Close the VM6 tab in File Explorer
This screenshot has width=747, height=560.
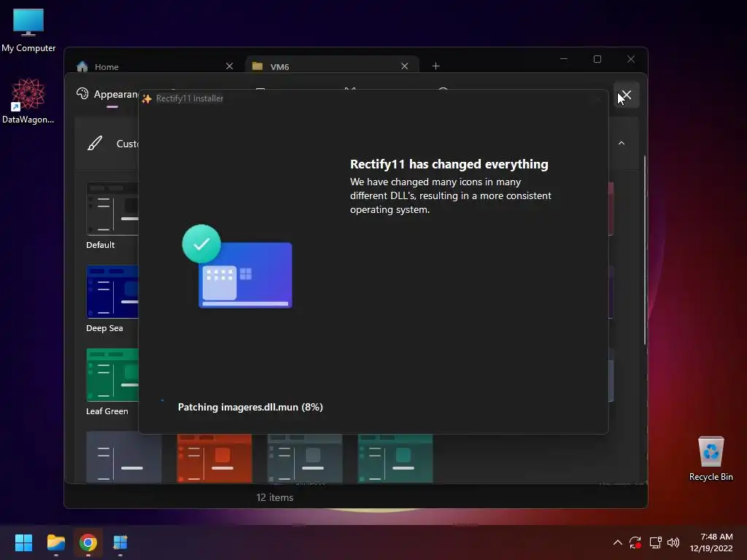[404, 66]
